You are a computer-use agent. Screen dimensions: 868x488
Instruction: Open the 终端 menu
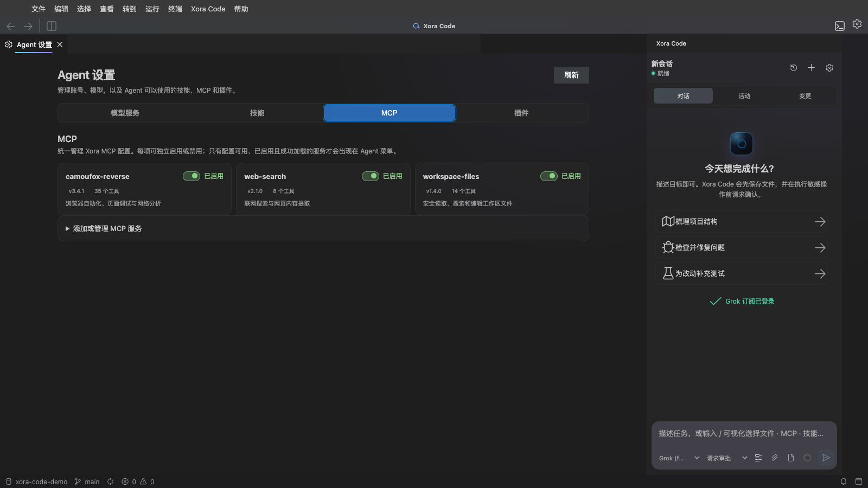pos(175,9)
